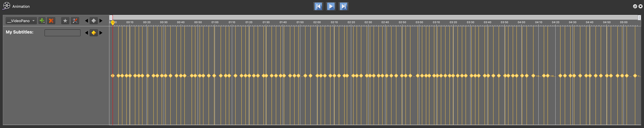Jump to next keyframe in top toolbar row
The image size is (644, 128).
pos(101,21)
